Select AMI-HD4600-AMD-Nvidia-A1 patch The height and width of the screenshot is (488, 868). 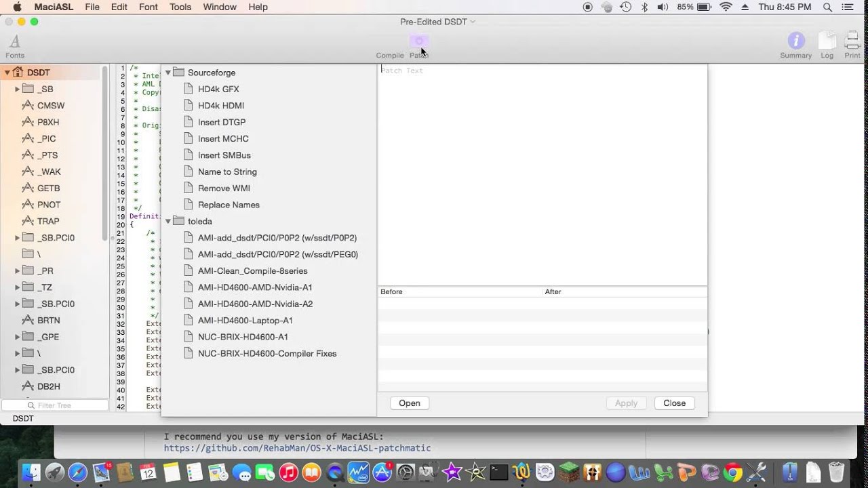coord(255,287)
